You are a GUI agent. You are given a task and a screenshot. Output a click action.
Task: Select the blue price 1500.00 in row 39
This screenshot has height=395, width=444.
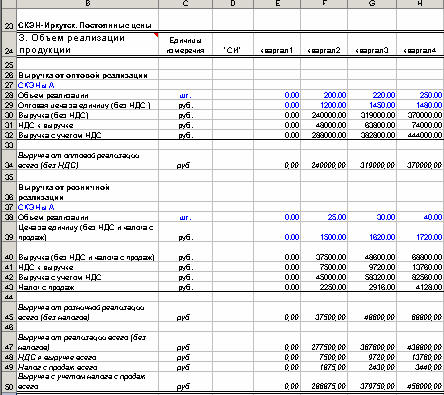[333, 237]
